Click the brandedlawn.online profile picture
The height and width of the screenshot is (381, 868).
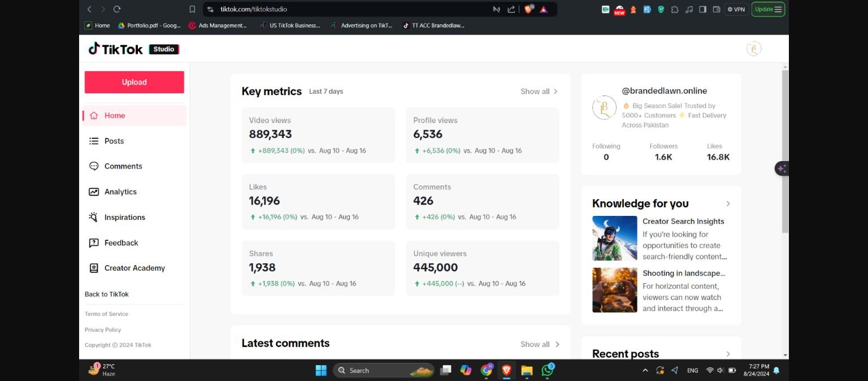(x=604, y=107)
